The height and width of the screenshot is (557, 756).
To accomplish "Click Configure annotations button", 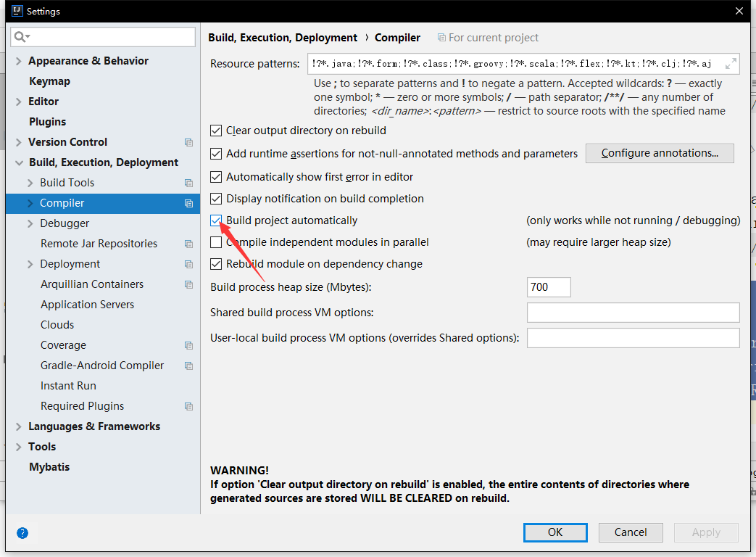I will pyautogui.click(x=660, y=153).
